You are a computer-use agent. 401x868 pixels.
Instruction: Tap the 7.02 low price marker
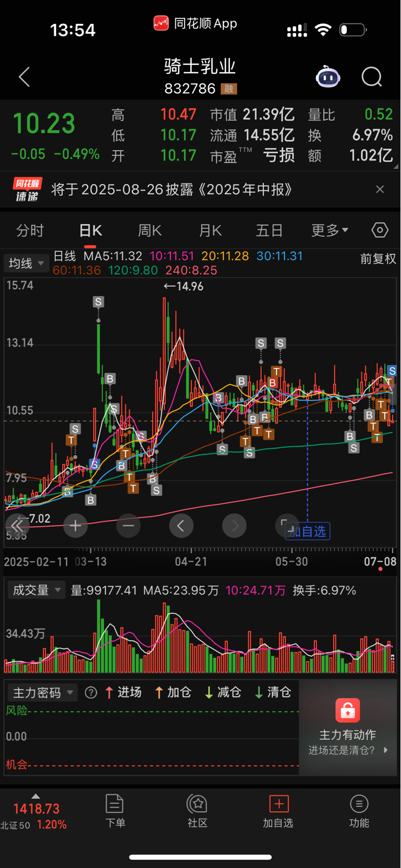tap(33, 519)
